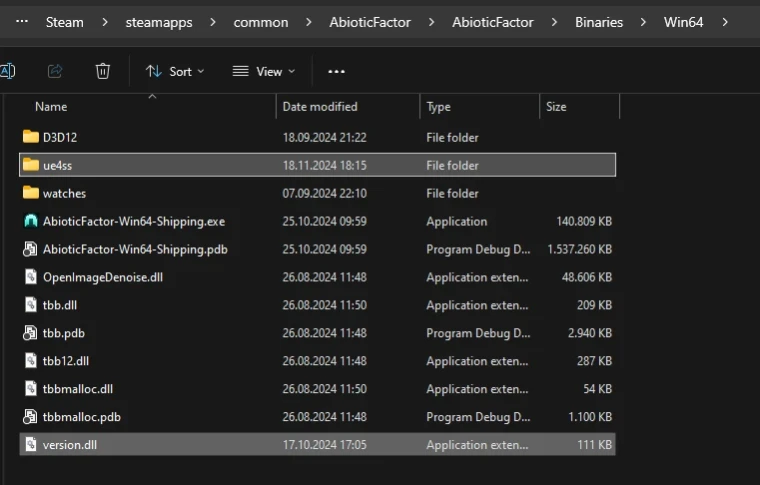Select D3D12 folder name
Viewport: 760px width, 485px height.
[60, 138]
